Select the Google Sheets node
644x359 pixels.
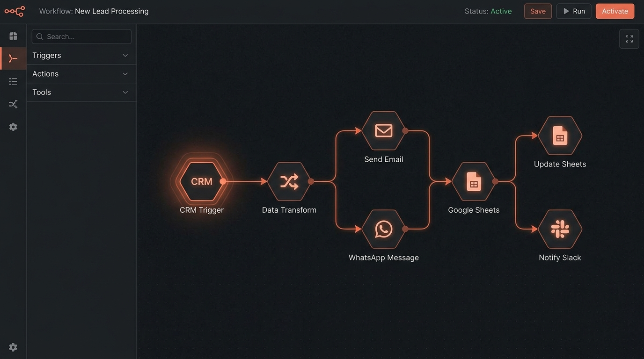pyautogui.click(x=474, y=181)
